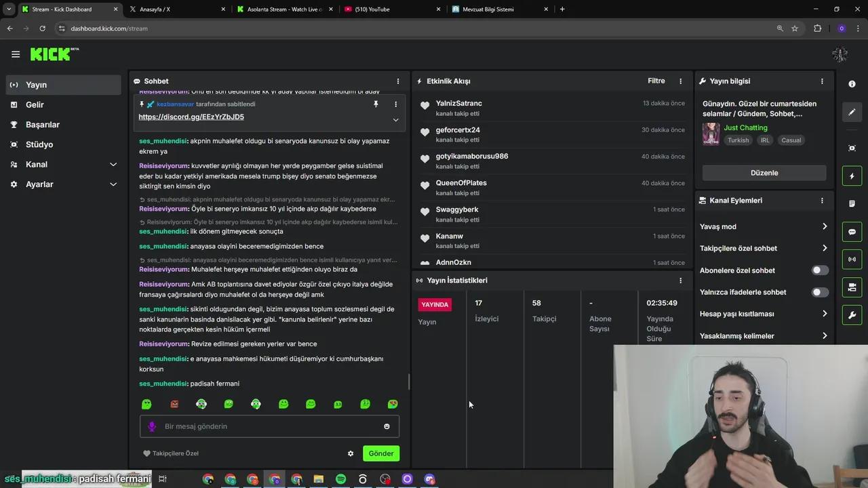Open the profile avatar menu

click(x=840, y=54)
